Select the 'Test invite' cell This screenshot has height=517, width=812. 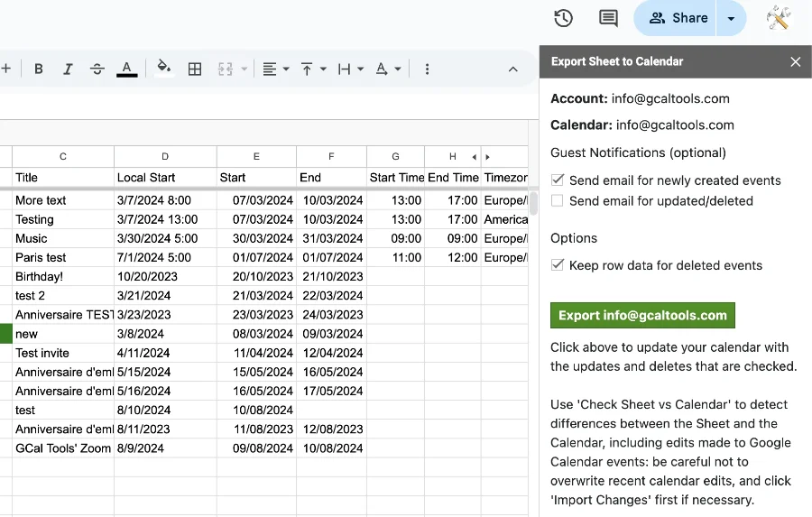click(x=62, y=354)
